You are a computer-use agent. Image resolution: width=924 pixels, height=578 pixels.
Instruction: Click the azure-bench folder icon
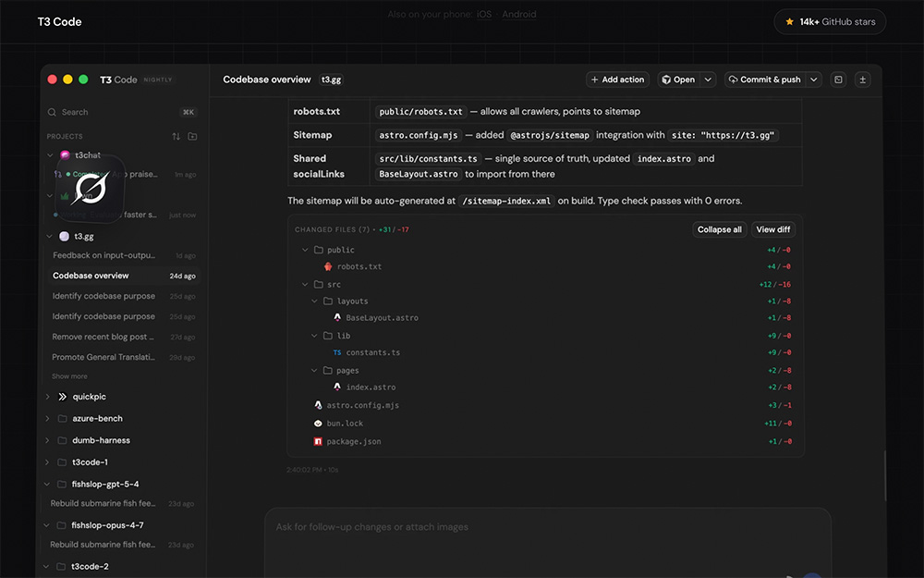[x=63, y=419]
